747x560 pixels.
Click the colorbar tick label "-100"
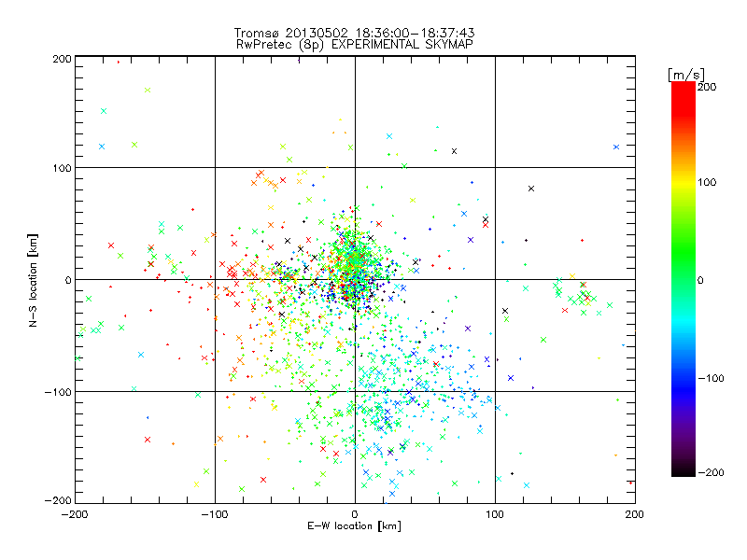(x=711, y=379)
